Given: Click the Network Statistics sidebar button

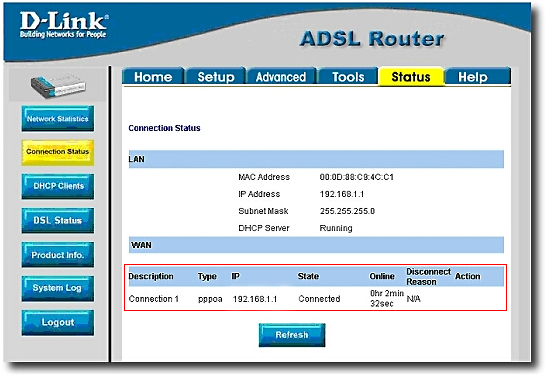Looking at the screenshot, I should [58, 119].
